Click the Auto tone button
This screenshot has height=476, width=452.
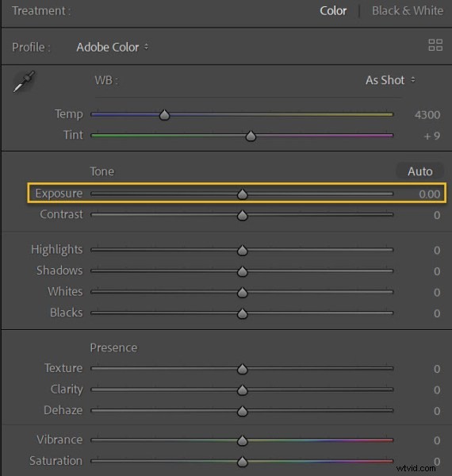[x=419, y=171]
